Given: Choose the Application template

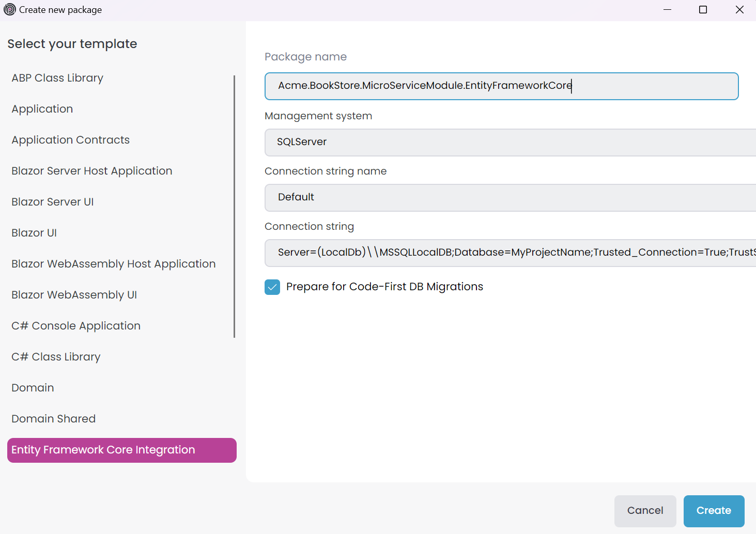Looking at the screenshot, I should (x=42, y=109).
